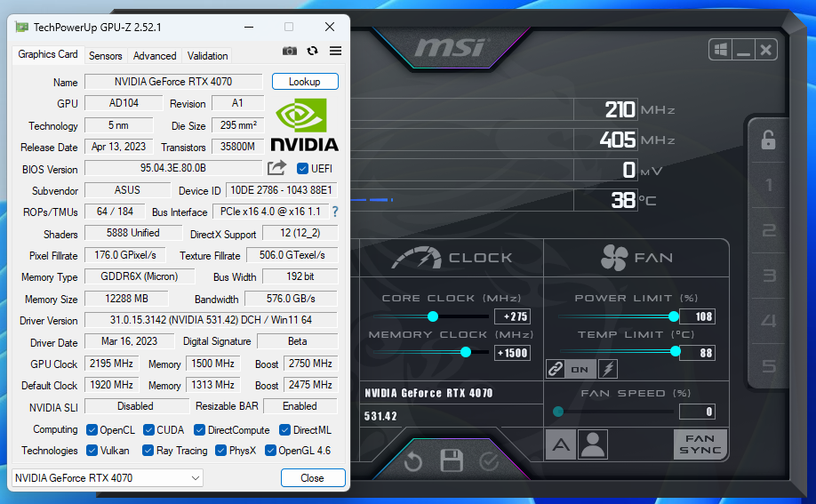Click the Memory Type GDDR6X (Micron) field
The height and width of the screenshot is (504, 816).
click(x=140, y=276)
